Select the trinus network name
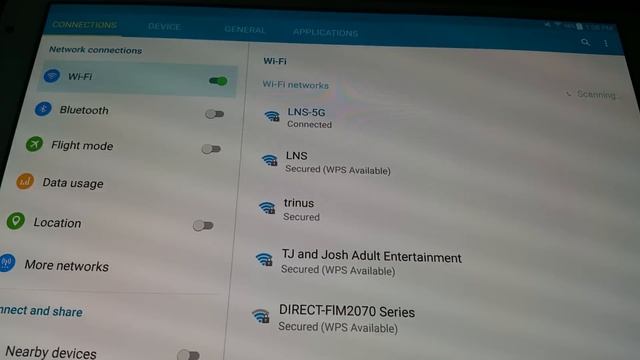The width and height of the screenshot is (640, 360). click(x=299, y=203)
